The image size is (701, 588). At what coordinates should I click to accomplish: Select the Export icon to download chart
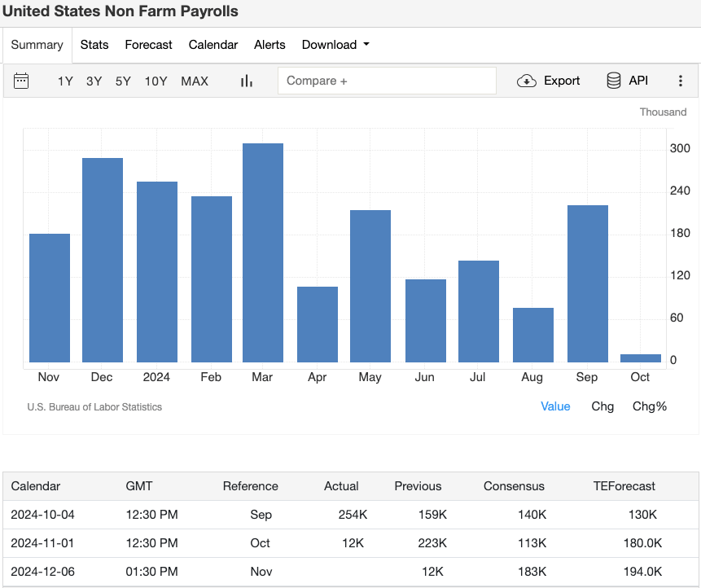point(548,81)
